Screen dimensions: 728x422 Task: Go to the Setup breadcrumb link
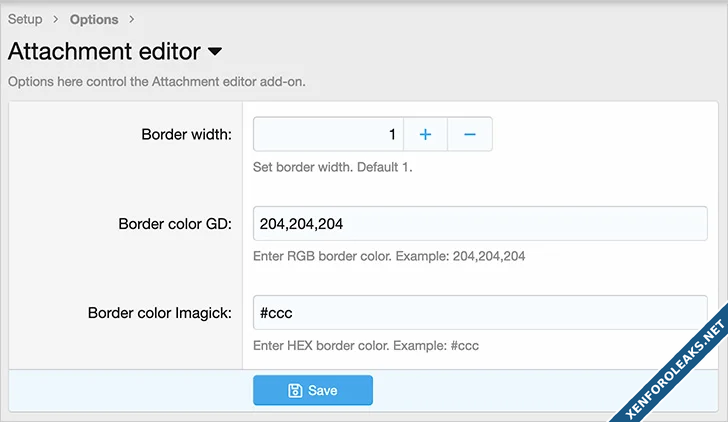point(25,19)
